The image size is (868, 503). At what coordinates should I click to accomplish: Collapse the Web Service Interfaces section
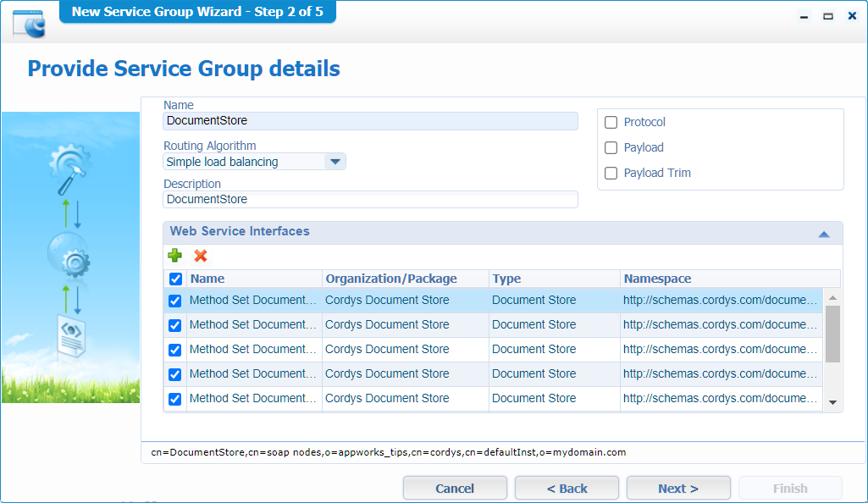[823, 234]
